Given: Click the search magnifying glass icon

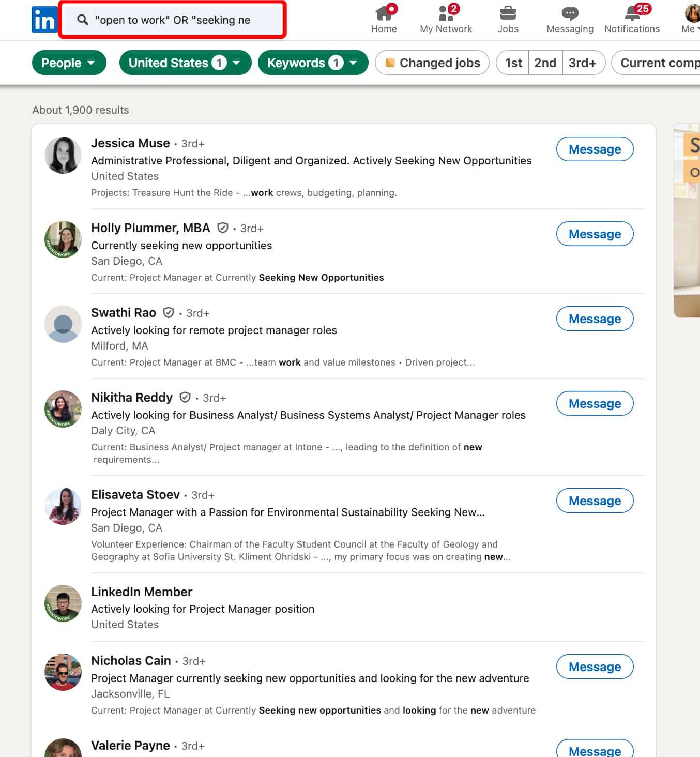Looking at the screenshot, I should pyautogui.click(x=82, y=20).
